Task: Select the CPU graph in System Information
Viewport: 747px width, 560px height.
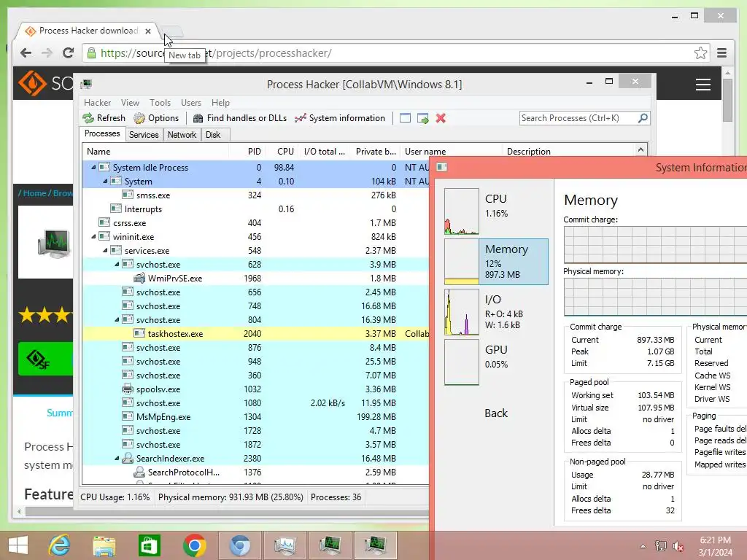Action: tap(462, 211)
